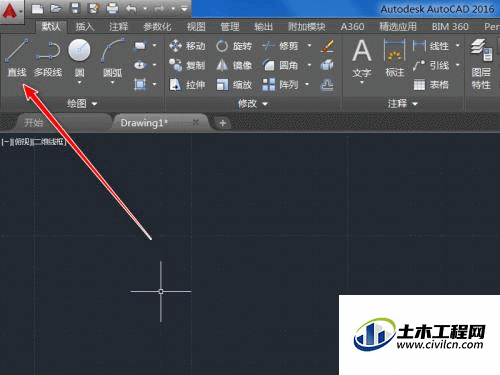
Task: Switch to the Insert (插入) ribbon tab
Action: (x=85, y=26)
